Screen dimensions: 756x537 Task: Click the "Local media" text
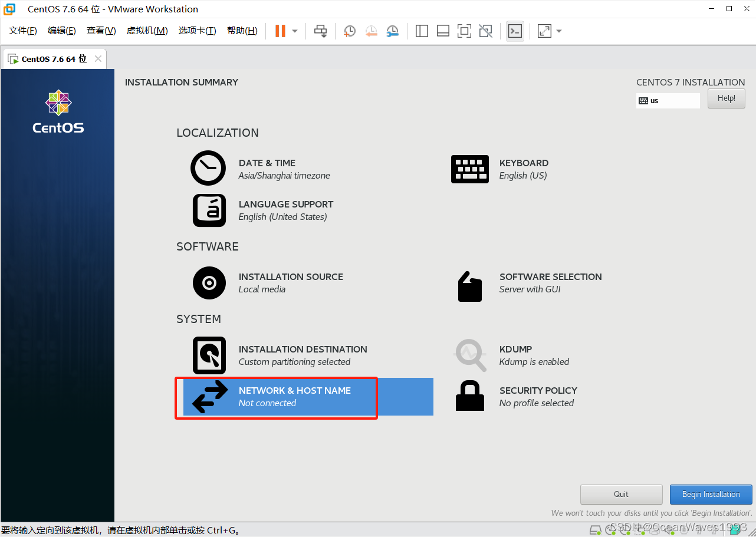pos(262,289)
